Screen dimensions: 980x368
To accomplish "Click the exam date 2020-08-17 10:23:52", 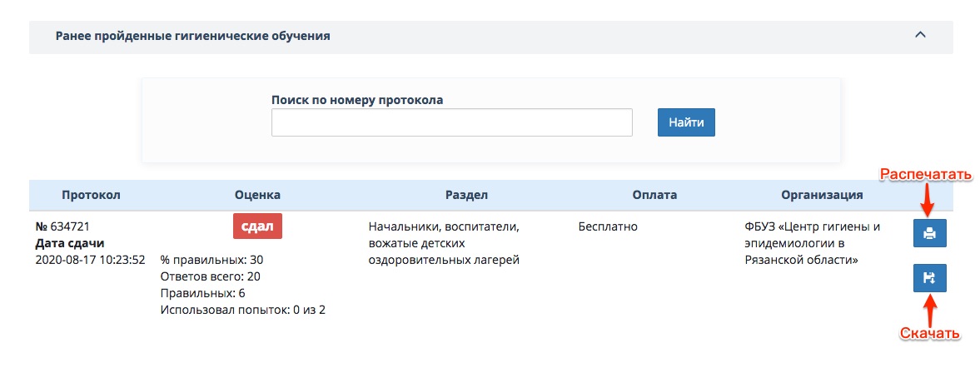I will point(90,260).
